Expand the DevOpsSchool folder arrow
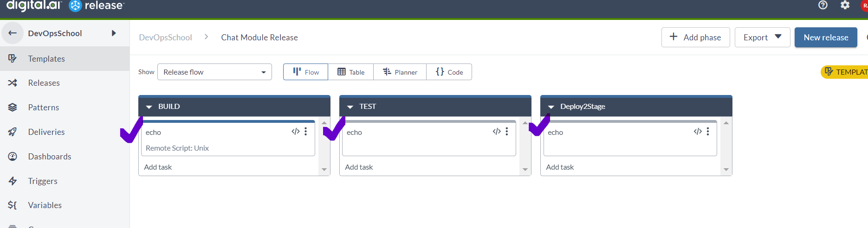Image resolution: width=868 pixels, height=228 pixels. (x=114, y=33)
